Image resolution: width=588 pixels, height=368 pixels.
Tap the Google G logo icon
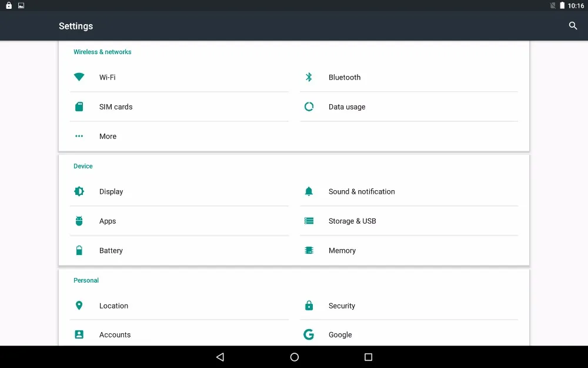point(309,334)
